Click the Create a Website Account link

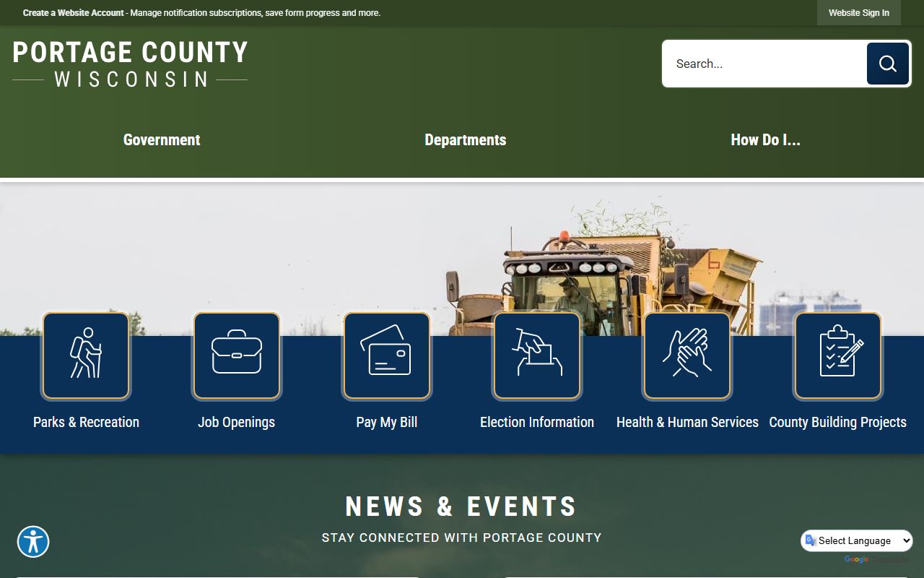tap(74, 13)
